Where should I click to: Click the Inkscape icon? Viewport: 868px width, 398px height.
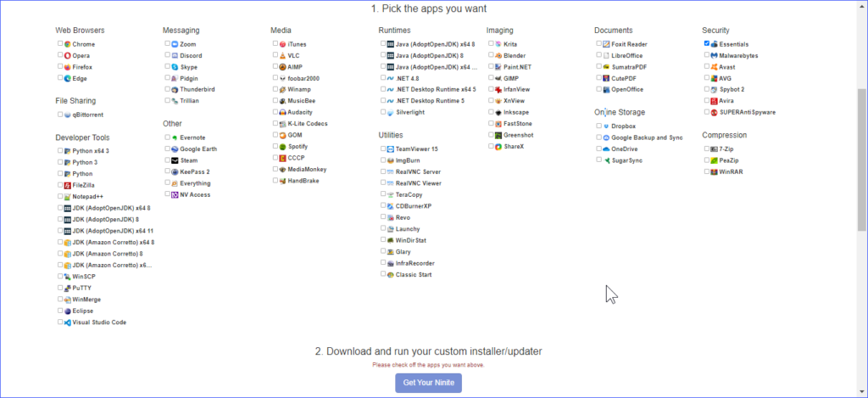click(x=498, y=113)
